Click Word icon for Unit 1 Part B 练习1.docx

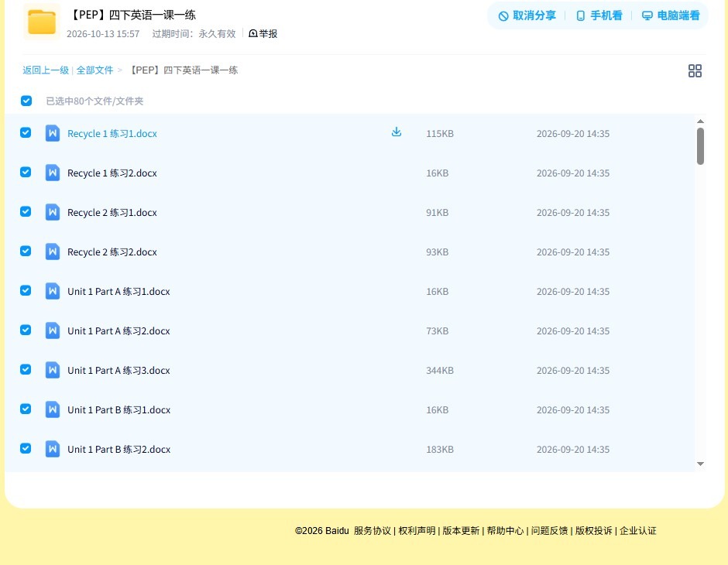[53, 409]
